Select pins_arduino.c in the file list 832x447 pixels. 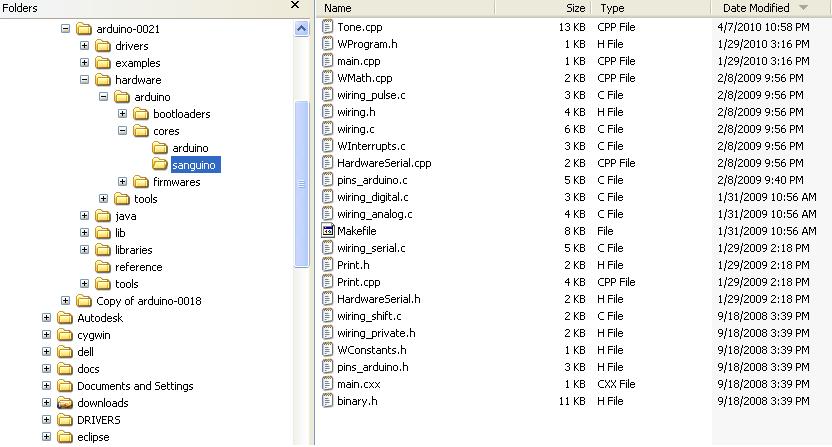372,180
